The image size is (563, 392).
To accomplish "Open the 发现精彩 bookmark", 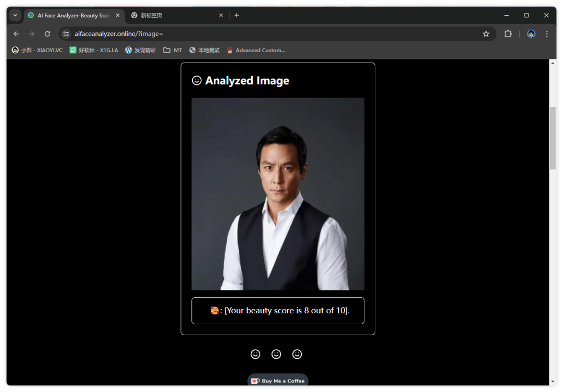I will tap(140, 50).
